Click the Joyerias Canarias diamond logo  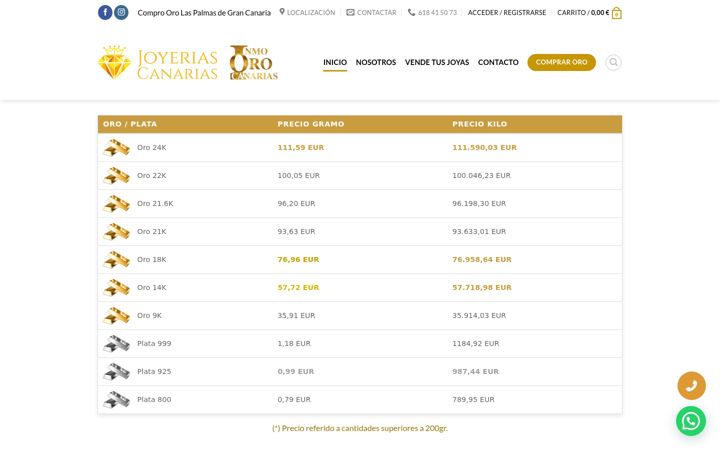[x=158, y=62]
